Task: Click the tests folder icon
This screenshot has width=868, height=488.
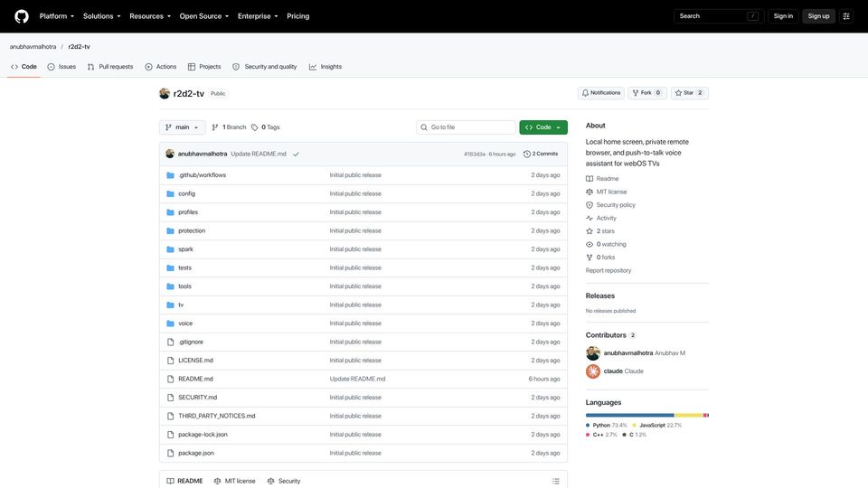Action: point(171,267)
